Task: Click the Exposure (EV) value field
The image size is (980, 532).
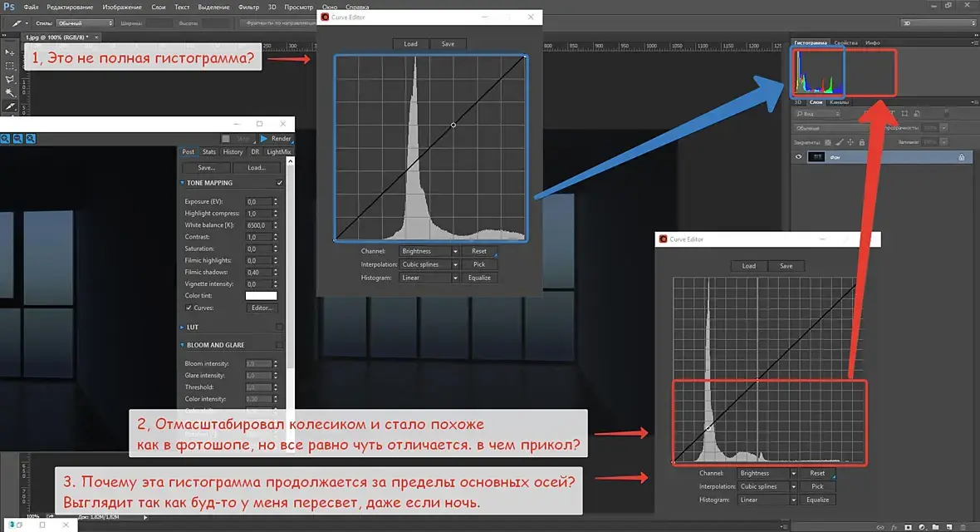Action: click(x=258, y=201)
